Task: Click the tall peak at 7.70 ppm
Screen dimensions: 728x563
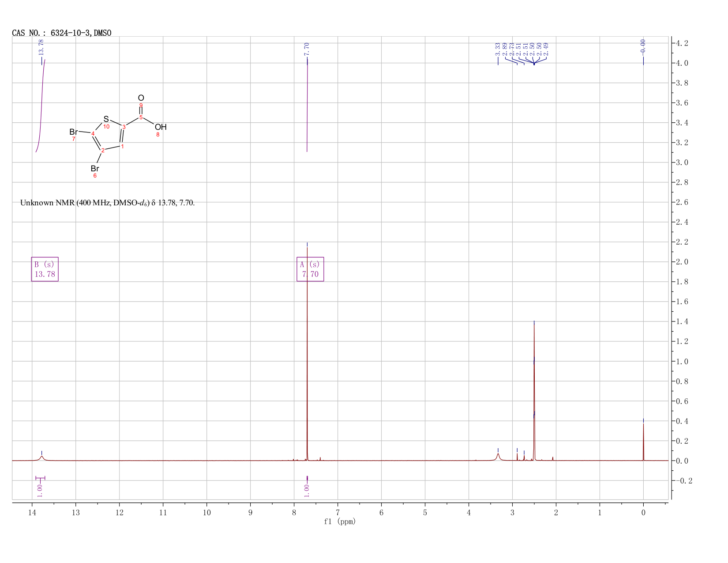Action: click(307, 353)
